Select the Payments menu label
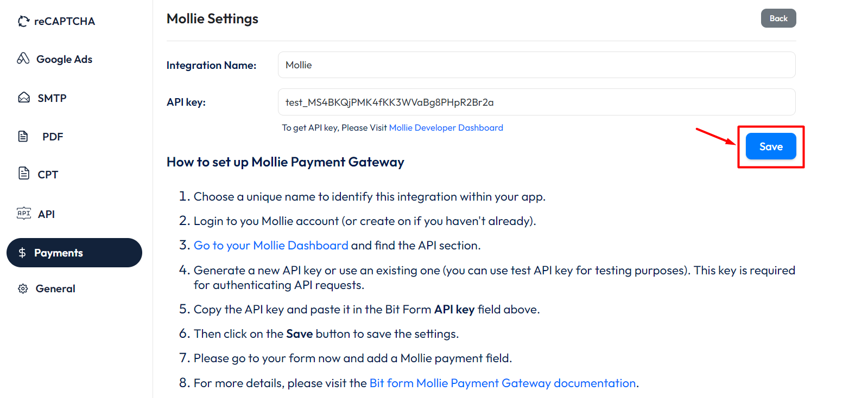Image resolution: width=868 pixels, height=398 pixels. pos(59,253)
